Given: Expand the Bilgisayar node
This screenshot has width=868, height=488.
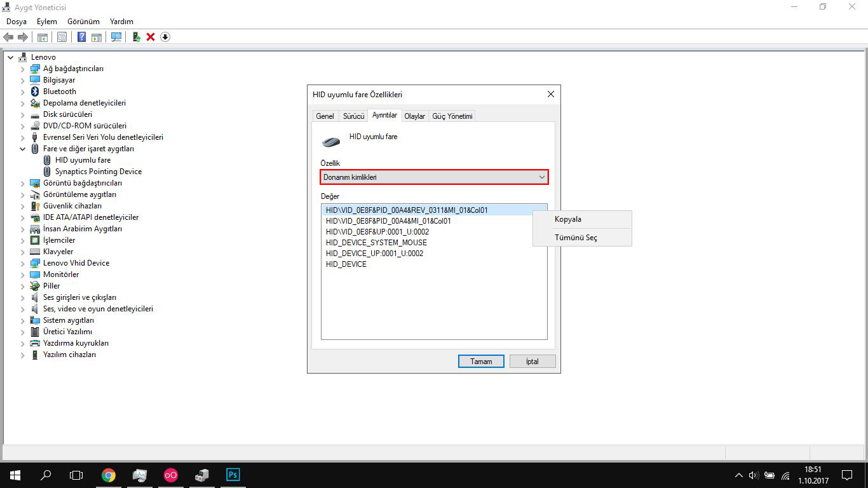Looking at the screenshot, I should pos(23,80).
